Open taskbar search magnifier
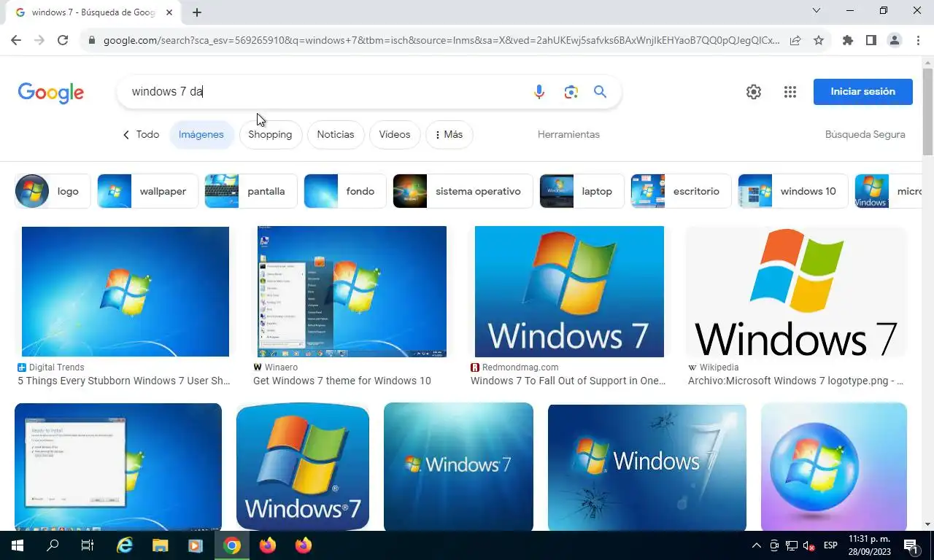This screenshot has height=560, width=934. (x=53, y=545)
